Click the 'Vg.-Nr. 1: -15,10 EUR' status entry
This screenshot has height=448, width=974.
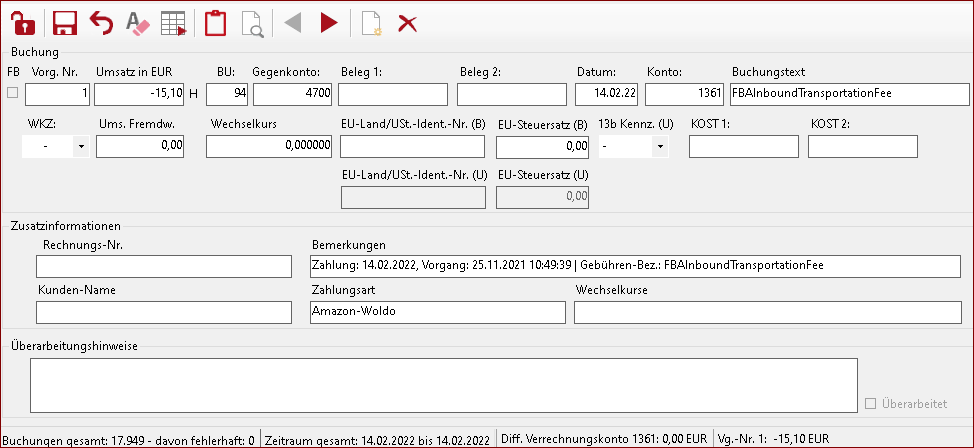coord(773,439)
